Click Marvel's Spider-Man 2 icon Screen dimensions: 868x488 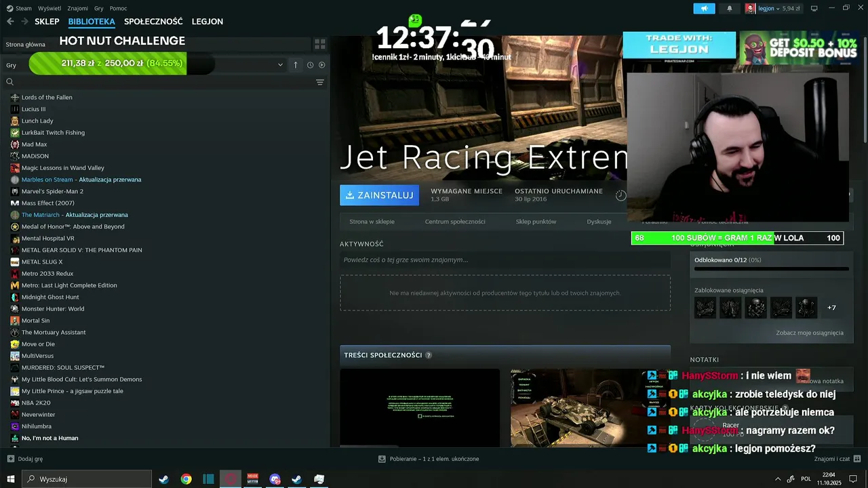(x=15, y=191)
